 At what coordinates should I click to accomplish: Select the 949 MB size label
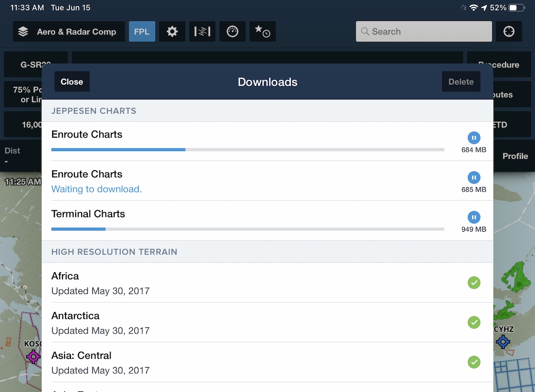(474, 229)
